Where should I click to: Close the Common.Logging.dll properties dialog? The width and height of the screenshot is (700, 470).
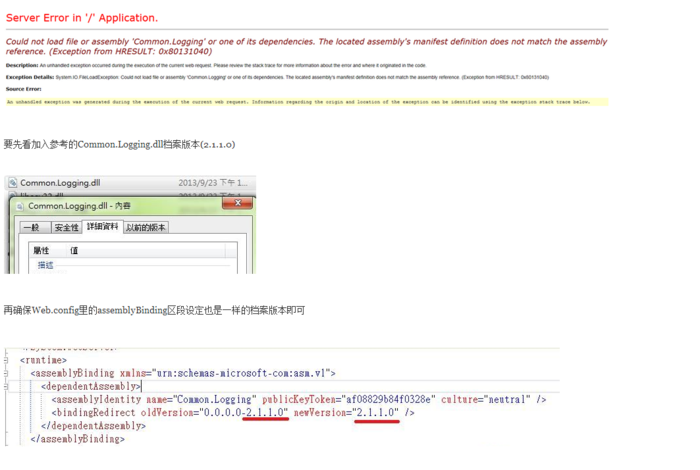pyautogui.click(x=238, y=203)
